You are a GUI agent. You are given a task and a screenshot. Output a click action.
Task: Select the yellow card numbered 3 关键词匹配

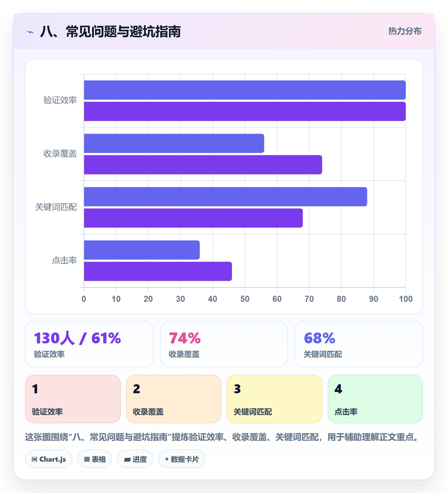point(275,399)
